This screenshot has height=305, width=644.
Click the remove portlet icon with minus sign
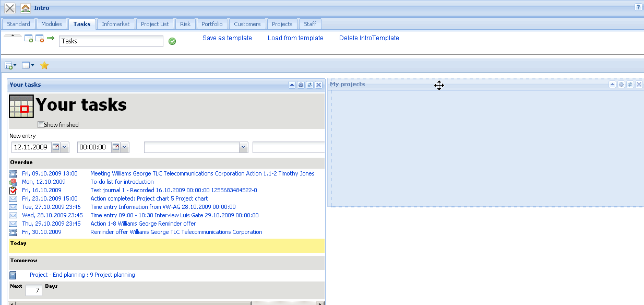pyautogui.click(x=39, y=38)
